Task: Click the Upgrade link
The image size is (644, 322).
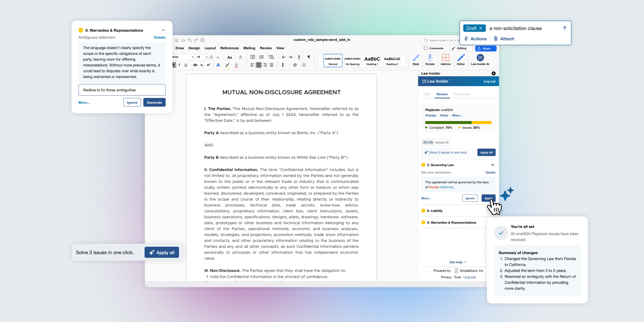Action: (470, 277)
